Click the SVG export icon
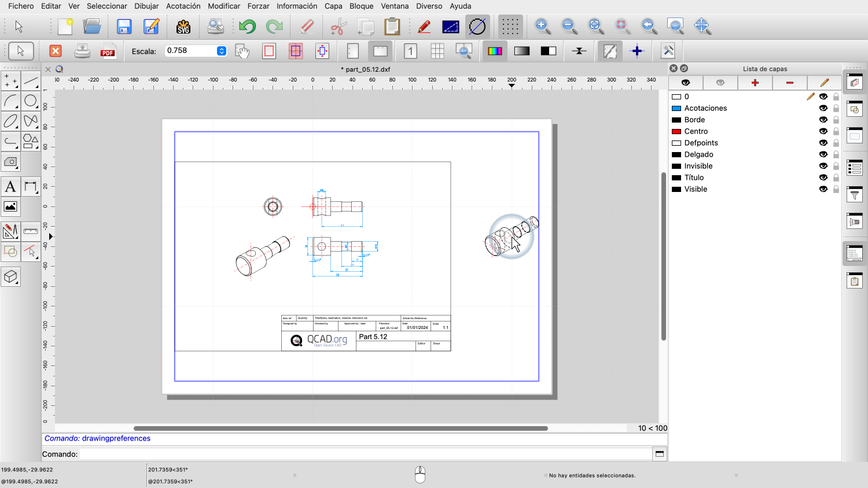The height and width of the screenshot is (488, 868). tap(183, 27)
